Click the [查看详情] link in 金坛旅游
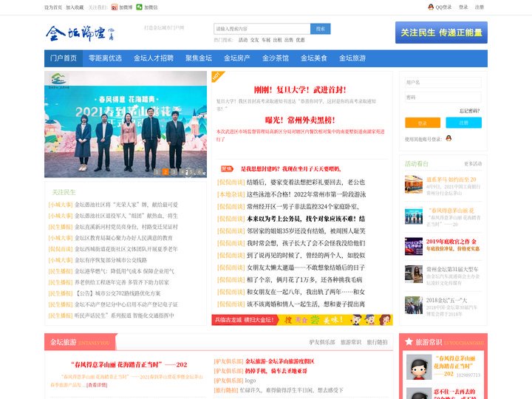Image resolution: width=532 pixels, height=399 pixels. [x=97, y=385]
